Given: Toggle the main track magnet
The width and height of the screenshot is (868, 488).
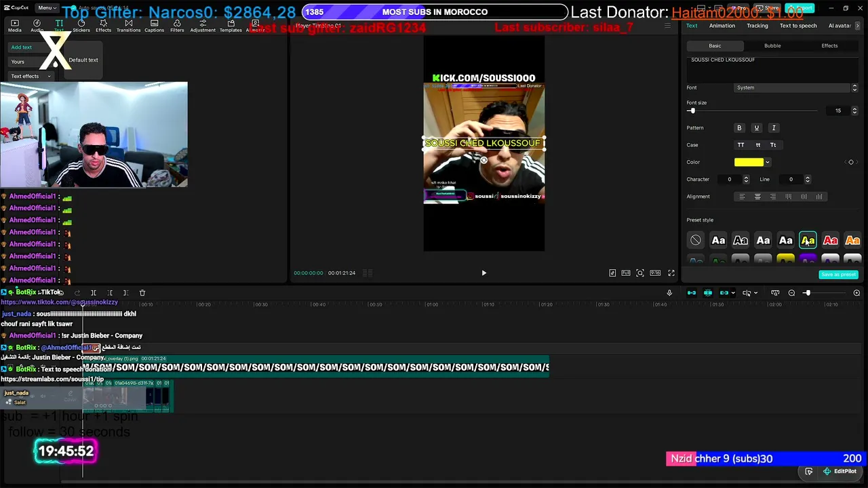Looking at the screenshot, I should pyautogui.click(x=692, y=293).
